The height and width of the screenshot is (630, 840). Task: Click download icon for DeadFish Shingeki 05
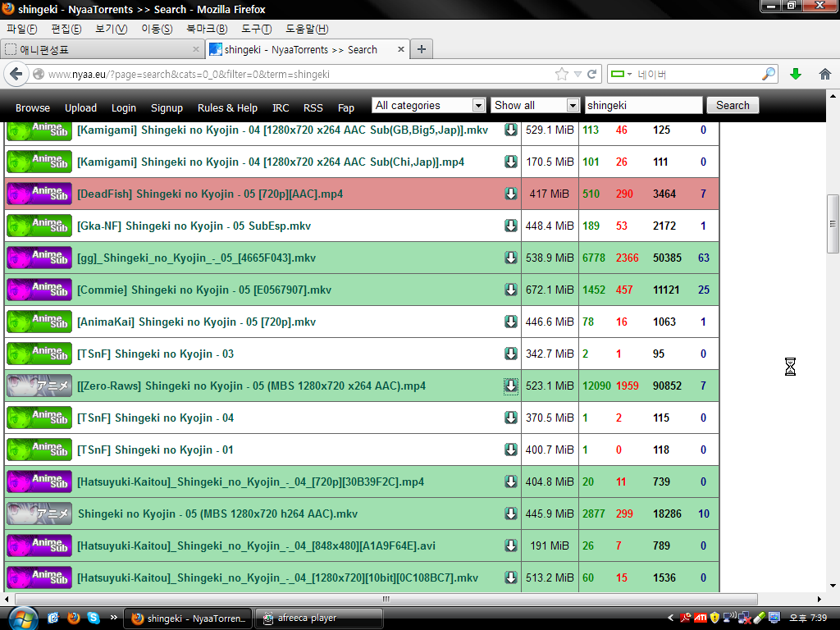(510, 194)
